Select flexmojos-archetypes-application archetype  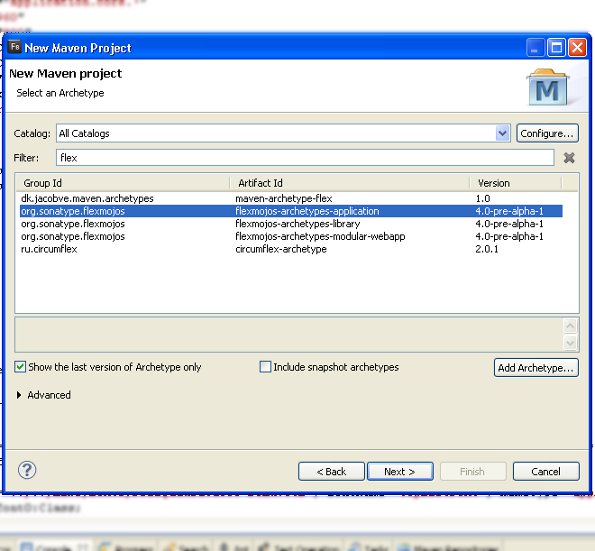click(291, 211)
